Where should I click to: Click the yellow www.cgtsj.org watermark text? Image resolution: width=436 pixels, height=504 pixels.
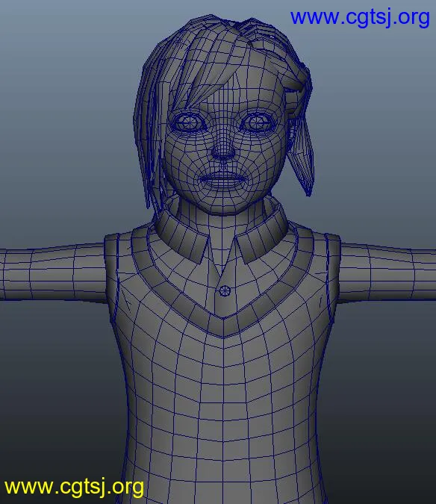74,488
